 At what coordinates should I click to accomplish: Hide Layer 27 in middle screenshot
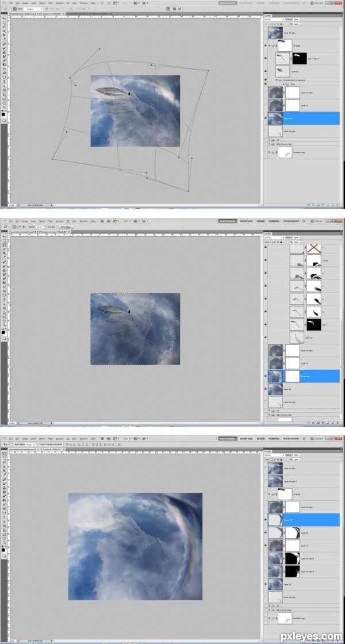coord(266,337)
